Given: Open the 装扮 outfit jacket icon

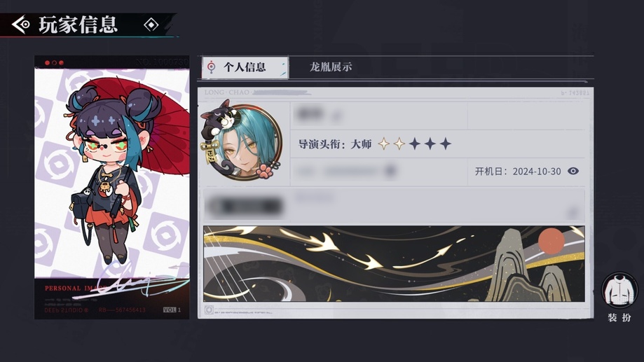Looking at the screenshot, I should click(x=619, y=290).
